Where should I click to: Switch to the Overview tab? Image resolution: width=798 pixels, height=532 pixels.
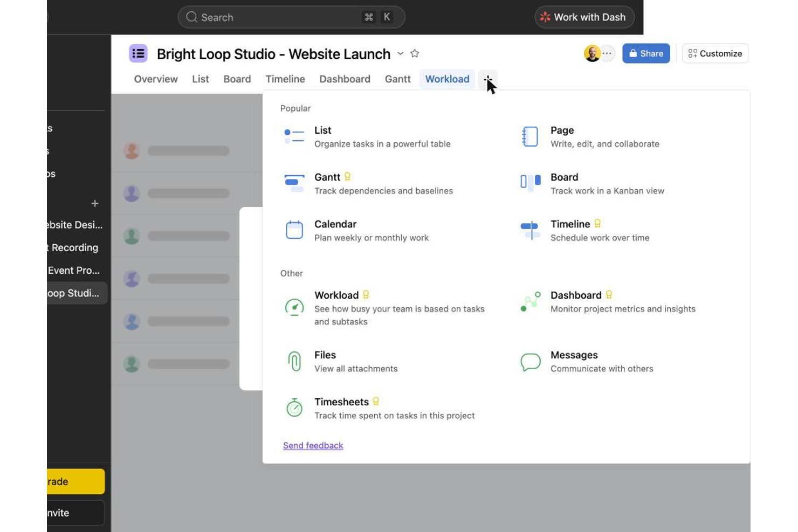156,79
